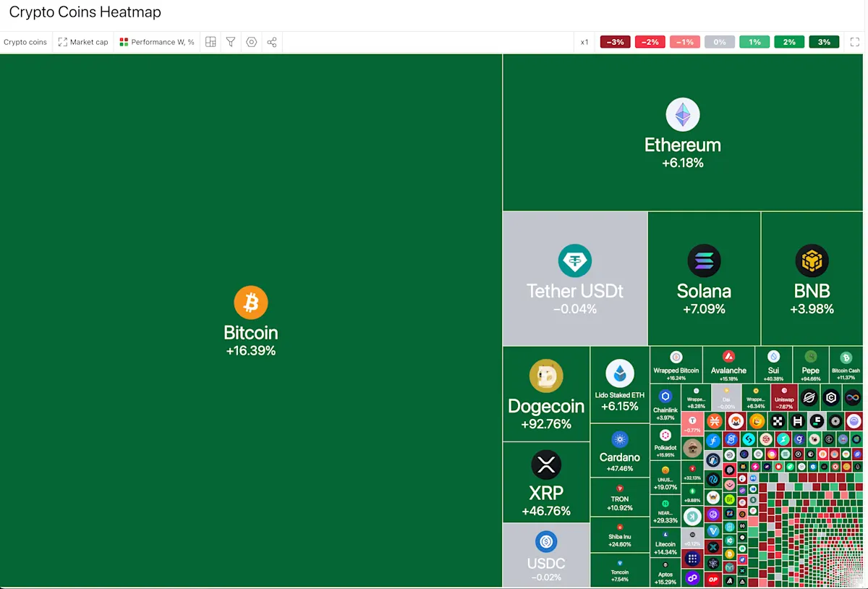Screen dimensions: 868x589
Task: Click the USDC logo icon
Action: pos(546,541)
